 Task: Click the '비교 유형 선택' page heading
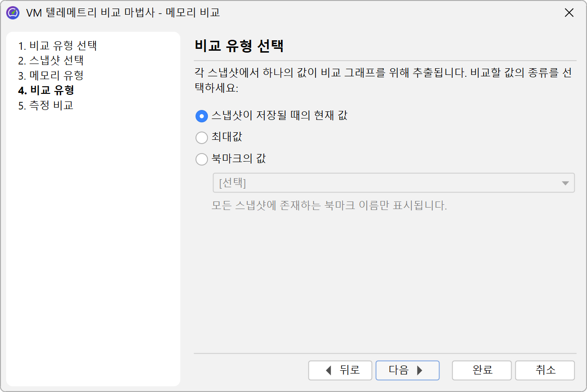[239, 46]
